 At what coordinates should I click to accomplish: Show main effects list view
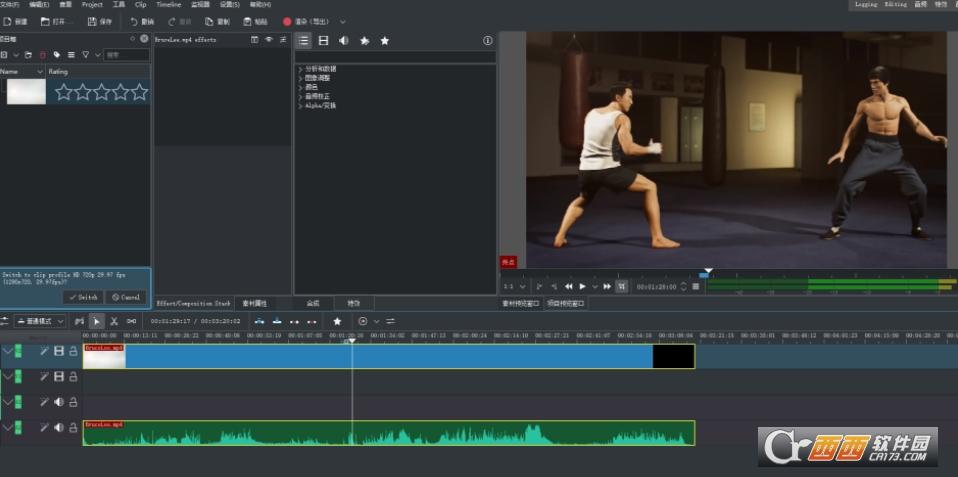pyautogui.click(x=303, y=40)
